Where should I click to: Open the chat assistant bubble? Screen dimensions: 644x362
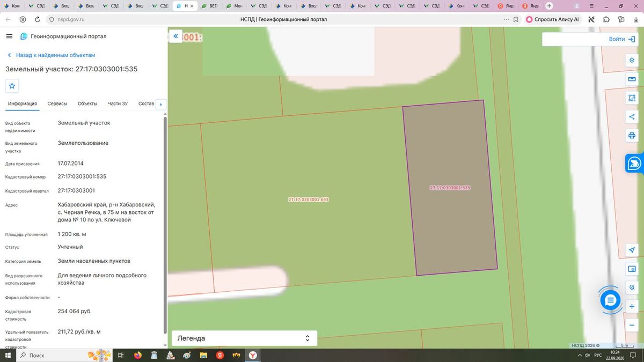[610, 300]
